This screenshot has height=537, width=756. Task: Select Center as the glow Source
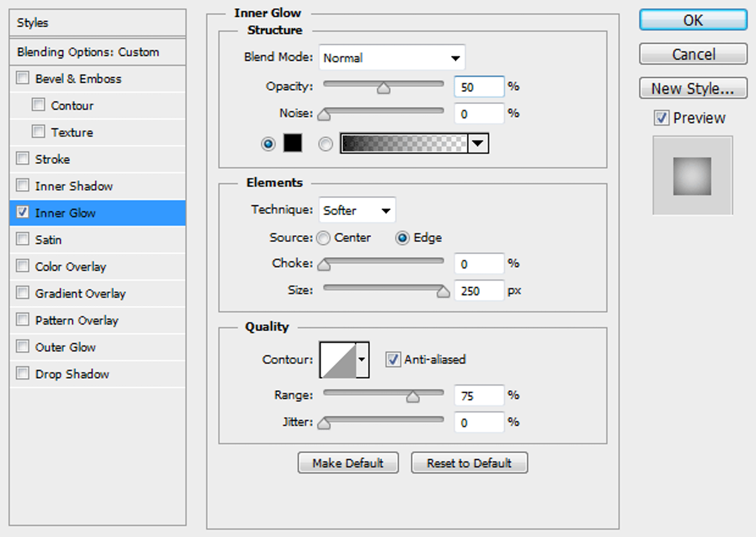(323, 238)
